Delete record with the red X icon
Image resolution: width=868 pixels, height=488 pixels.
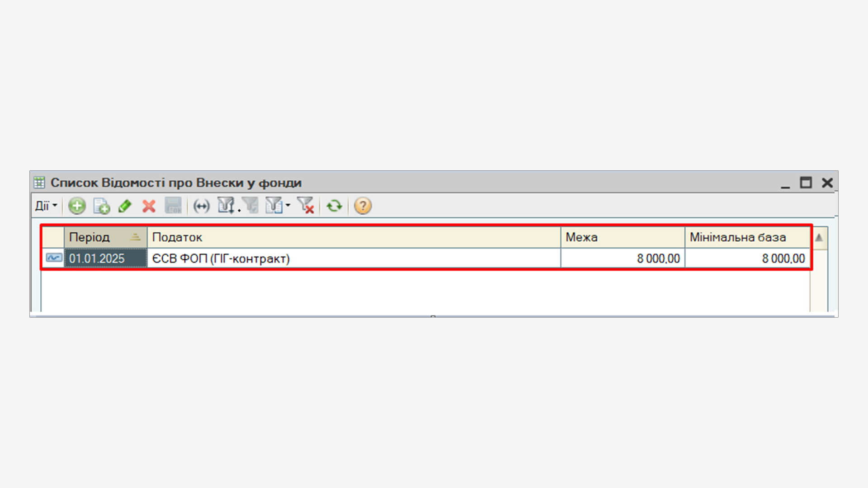pyautogui.click(x=149, y=206)
